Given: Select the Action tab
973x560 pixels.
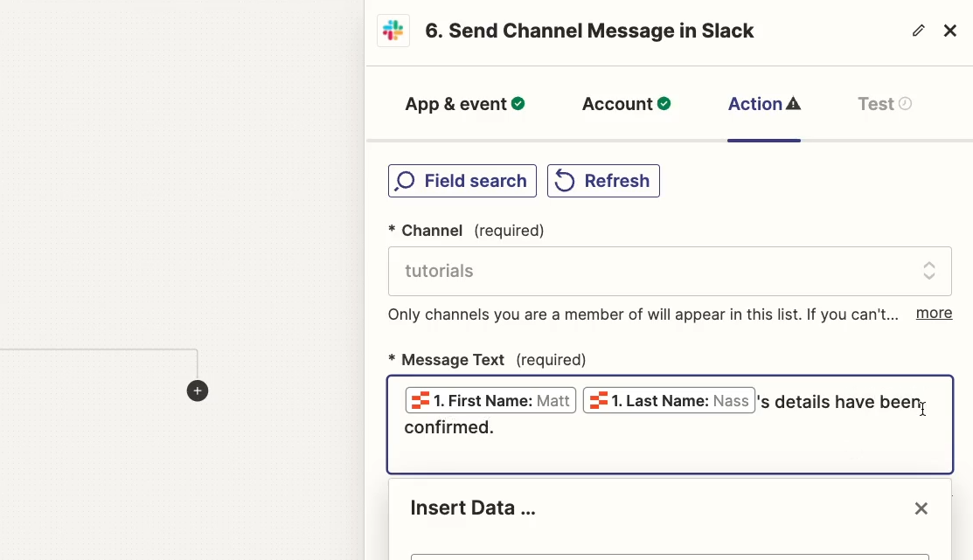Looking at the screenshot, I should [764, 104].
